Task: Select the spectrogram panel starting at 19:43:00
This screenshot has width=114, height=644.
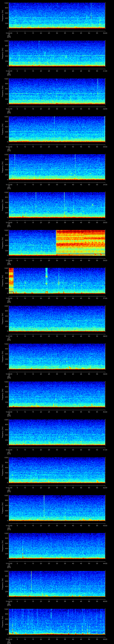Action: pyautogui.click(x=57, y=546)
